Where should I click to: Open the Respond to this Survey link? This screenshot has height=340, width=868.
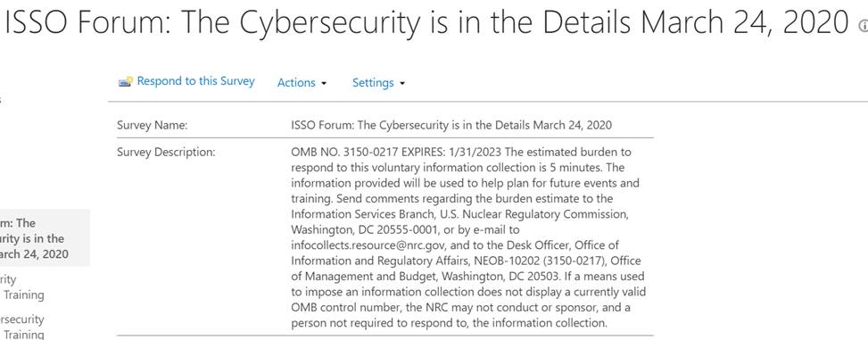pos(196,81)
